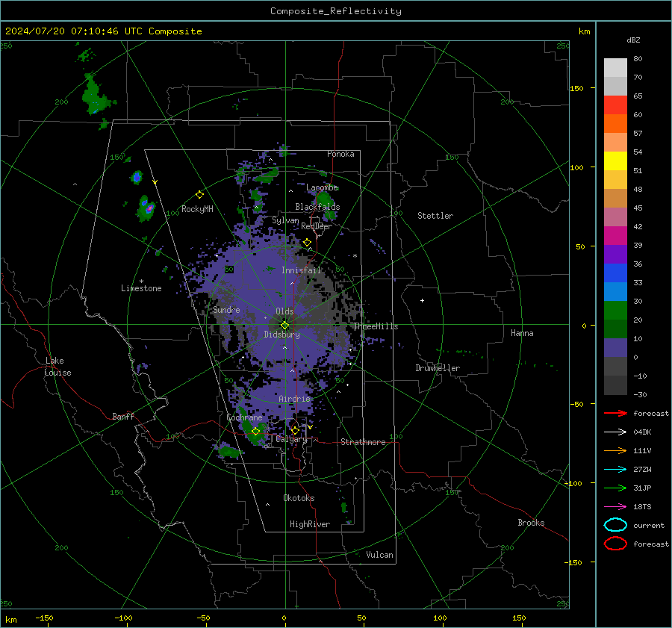Click the RockyMH label

pos(197,209)
